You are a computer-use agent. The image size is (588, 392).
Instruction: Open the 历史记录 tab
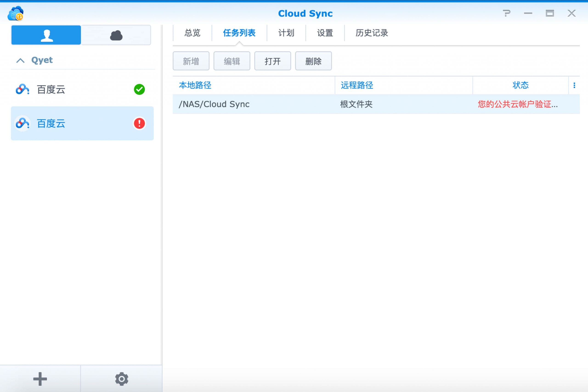[371, 33]
